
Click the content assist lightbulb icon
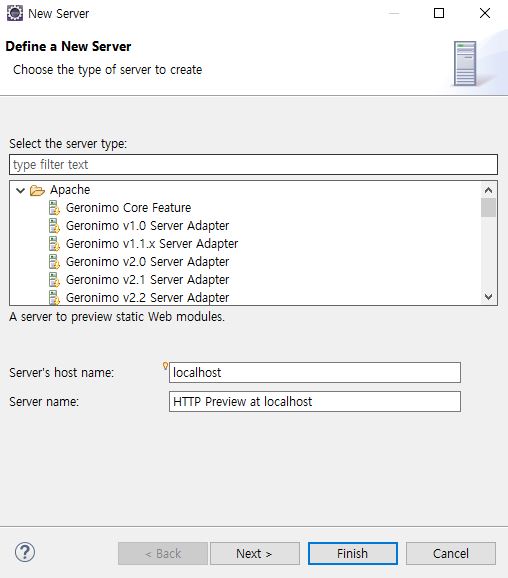click(165, 366)
